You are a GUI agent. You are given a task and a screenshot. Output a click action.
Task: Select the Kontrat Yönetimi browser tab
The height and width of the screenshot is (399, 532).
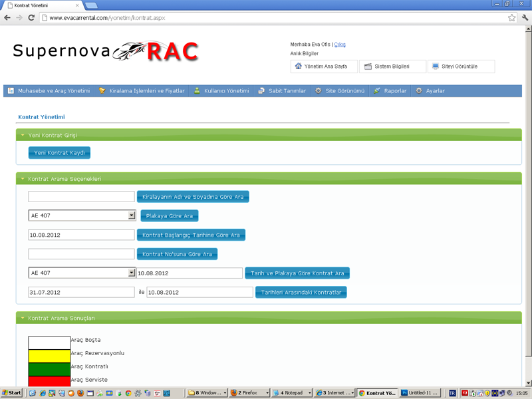[x=43, y=5]
